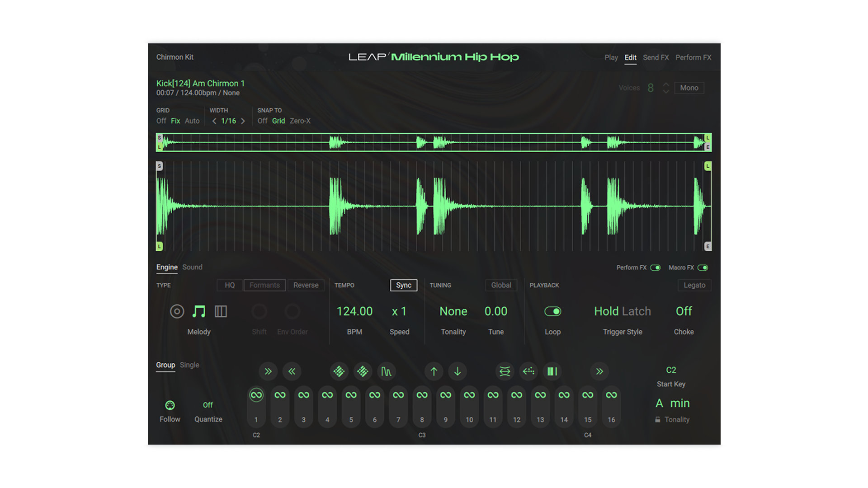Click the Tune value to adjust it
Viewport: 868px width, 488px height.
(x=495, y=311)
